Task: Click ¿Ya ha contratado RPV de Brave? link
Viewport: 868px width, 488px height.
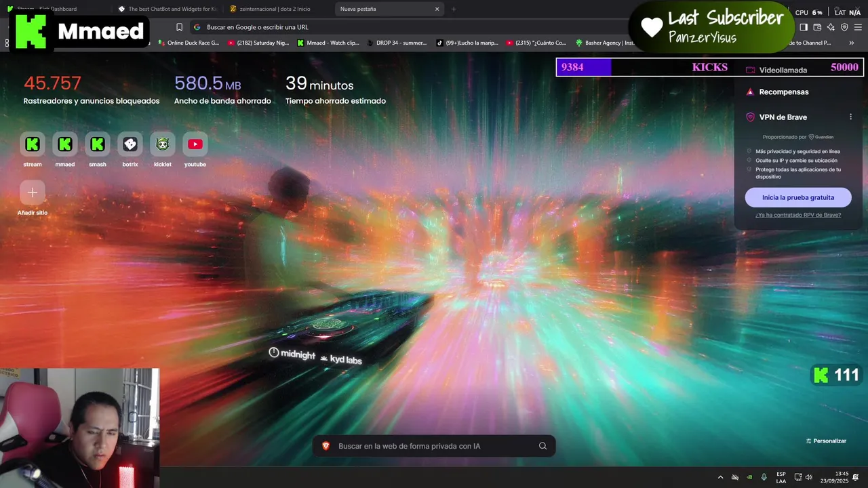Action: [798, 215]
